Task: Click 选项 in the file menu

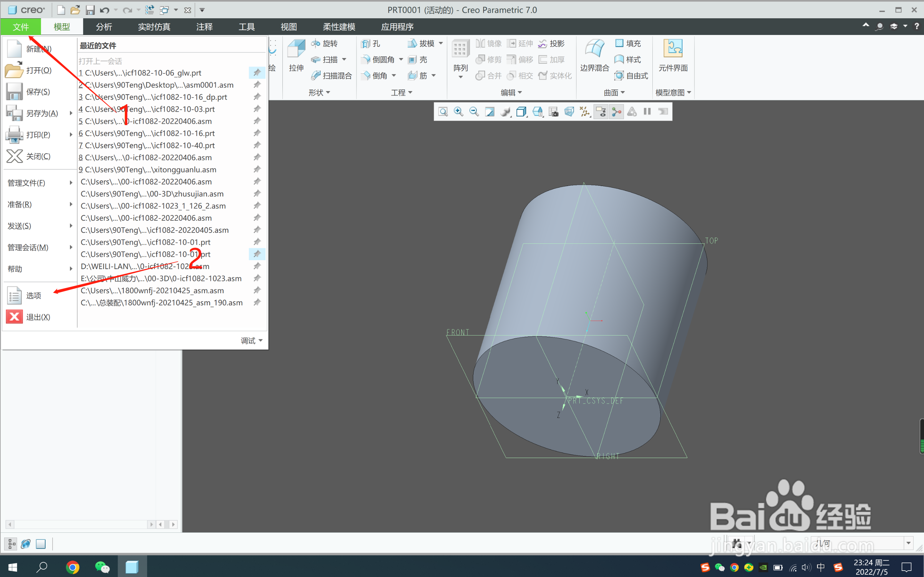Action: (40, 296)
